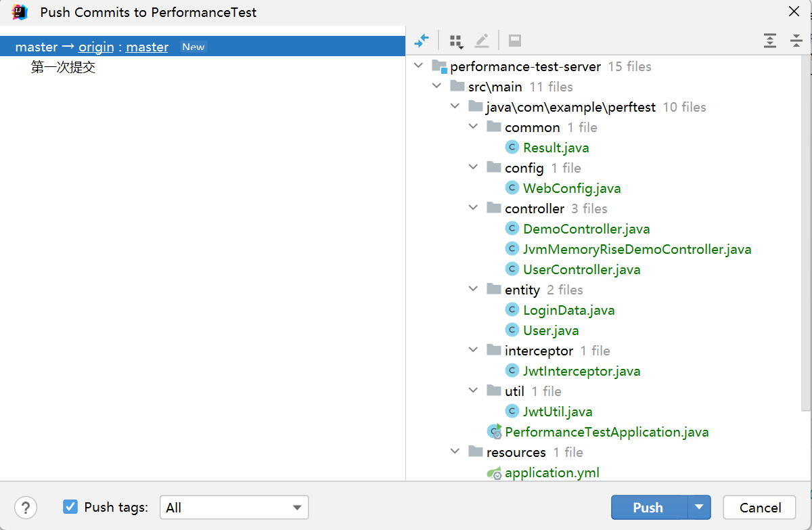Click the UserController.java class icon
812x530 pixels.
[x=512, y=269]
